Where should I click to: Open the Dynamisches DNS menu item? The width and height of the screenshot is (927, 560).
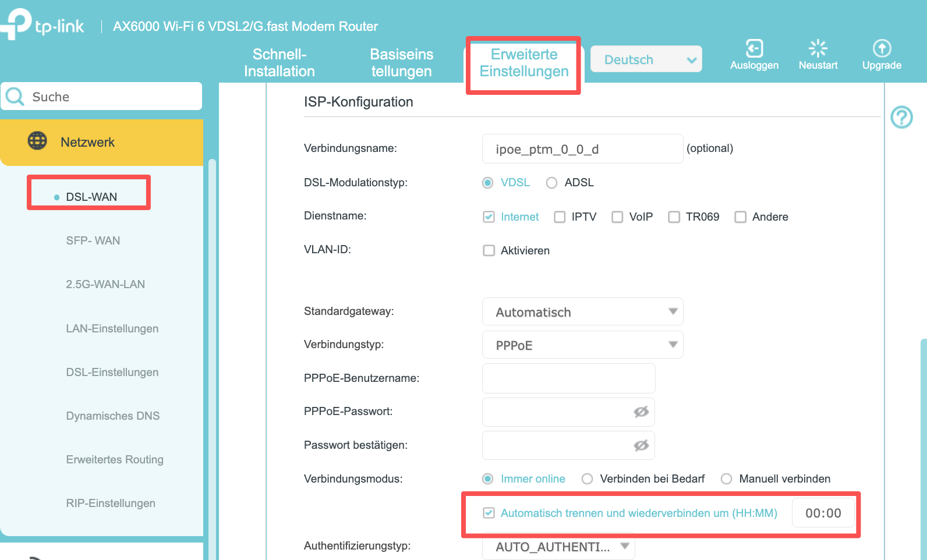point(112,416)
